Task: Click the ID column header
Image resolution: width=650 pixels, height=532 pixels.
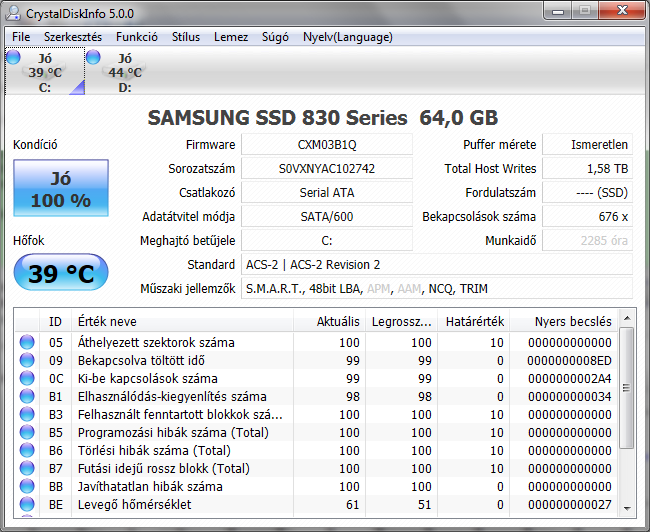Action: (55, 321)
